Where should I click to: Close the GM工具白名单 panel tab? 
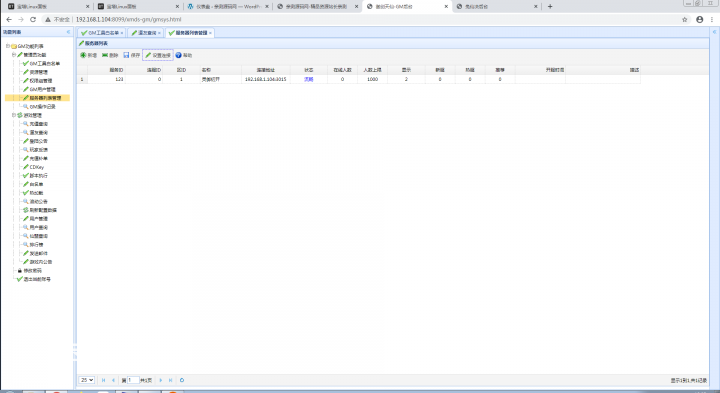[x=122, y=33]
